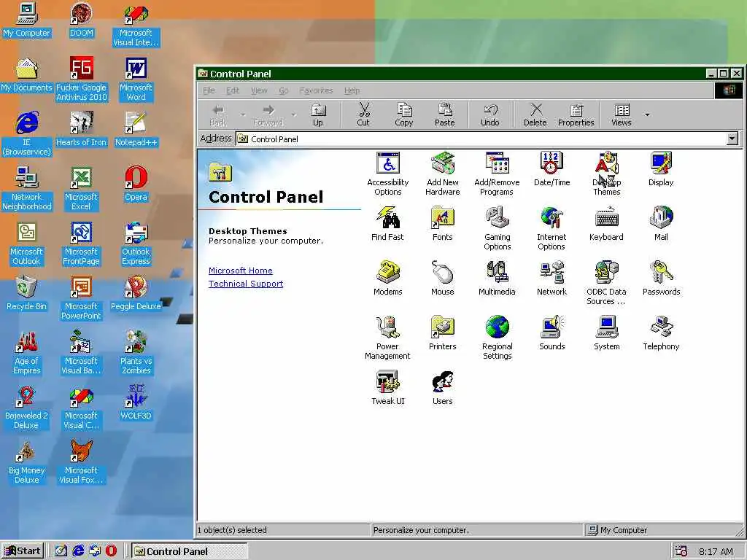
Task: Open the Mail applet icon
Action: 661,223
